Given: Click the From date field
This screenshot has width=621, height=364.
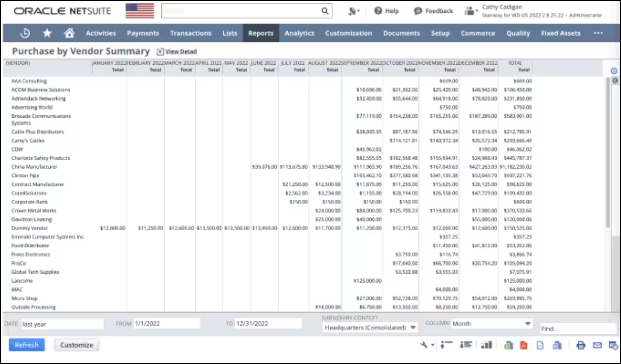Looking at the screenshot, I should pos(167,323).
